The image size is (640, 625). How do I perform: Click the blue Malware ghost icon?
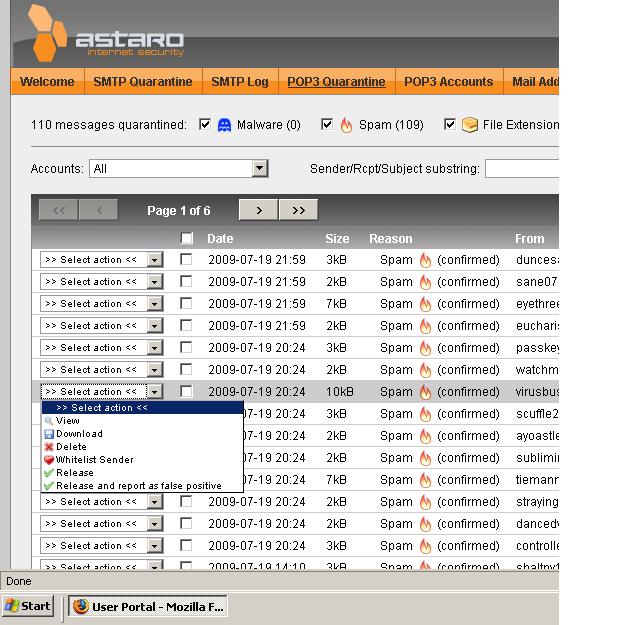[224, 125]
